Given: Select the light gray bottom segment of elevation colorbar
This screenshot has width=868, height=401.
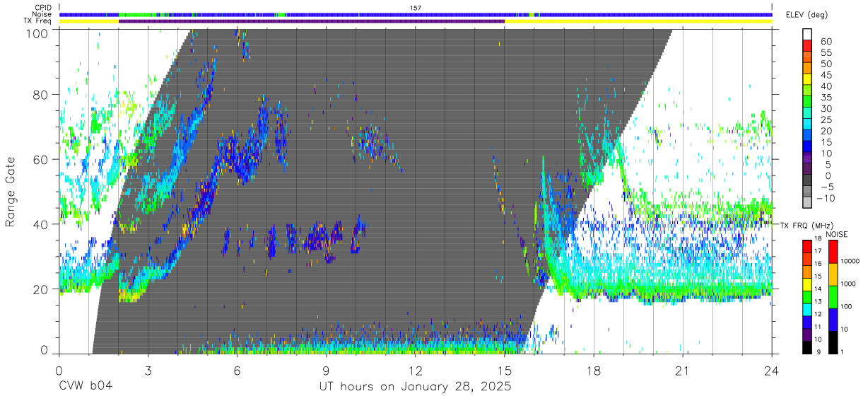Looking at the screenshot, I should click(807, 202).
